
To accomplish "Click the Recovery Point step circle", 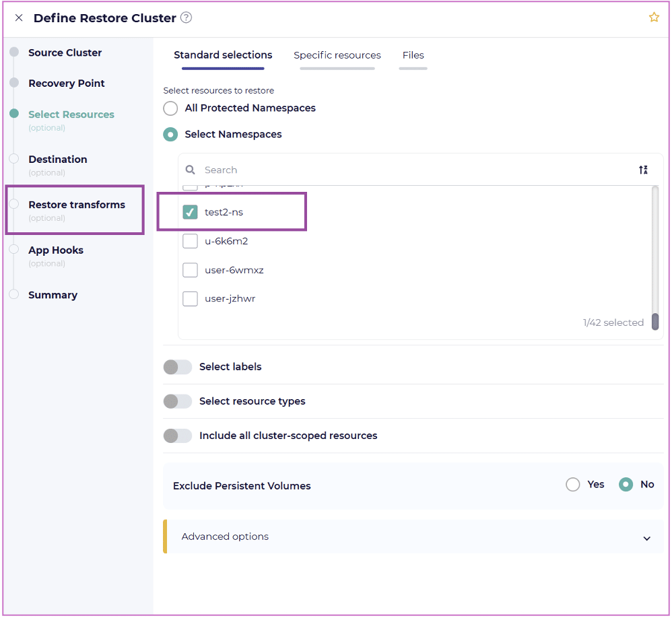I will 14,82.
